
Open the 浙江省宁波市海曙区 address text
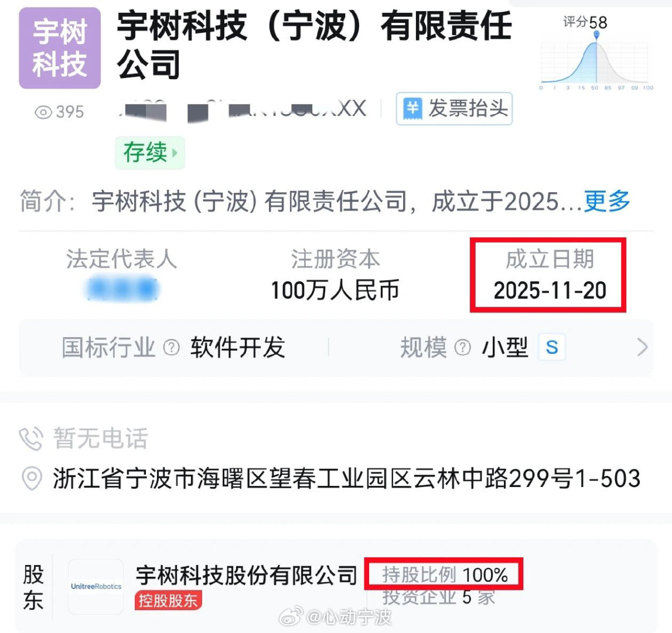click(x=346, y=478)
